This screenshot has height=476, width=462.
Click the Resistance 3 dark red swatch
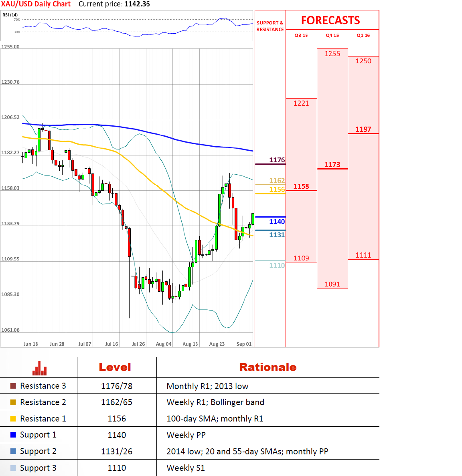point(13,386)
